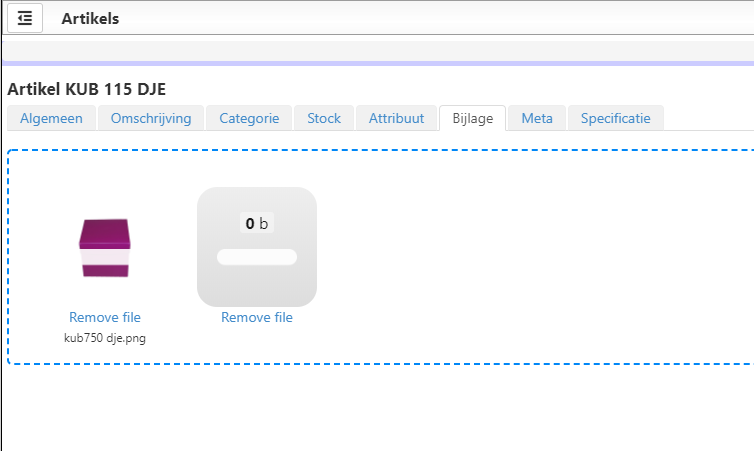754x451 pixels.
Task: Remove the kub750 dje.png file
Action: (105, 318)
